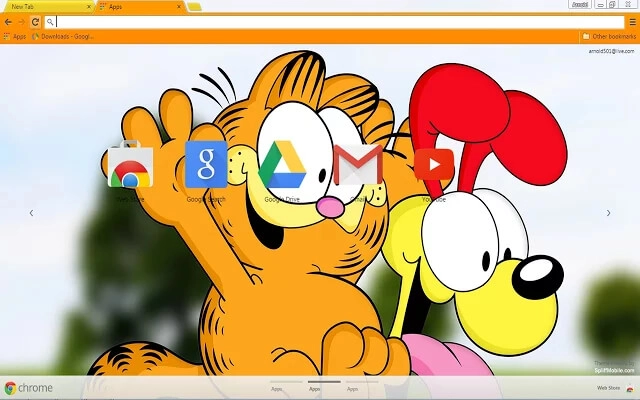The width and height of the screenshot is (640, 400).
Task: Open the Downloads - Googl... bookmark
Action: tap(63, 36)
